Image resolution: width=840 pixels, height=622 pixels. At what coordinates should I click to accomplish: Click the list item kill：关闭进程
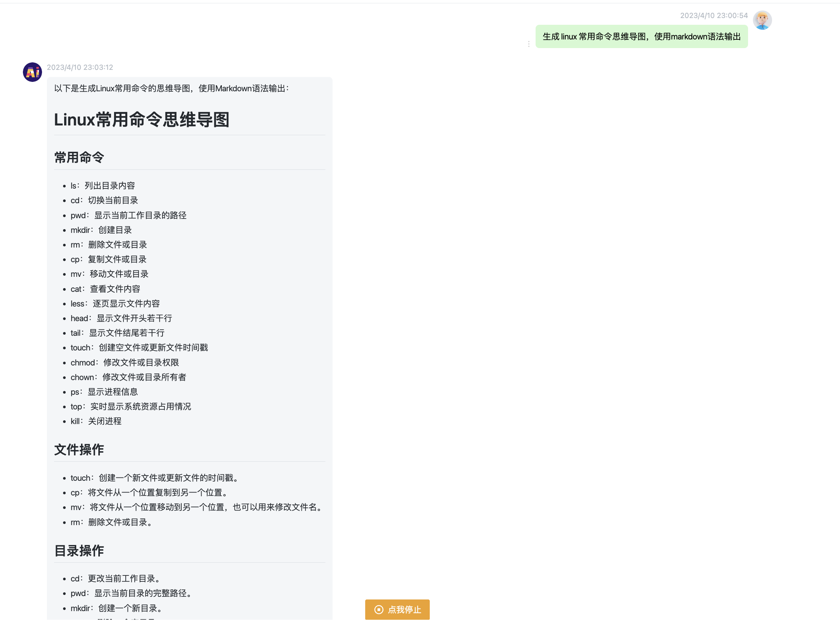[x=96, y=421]
